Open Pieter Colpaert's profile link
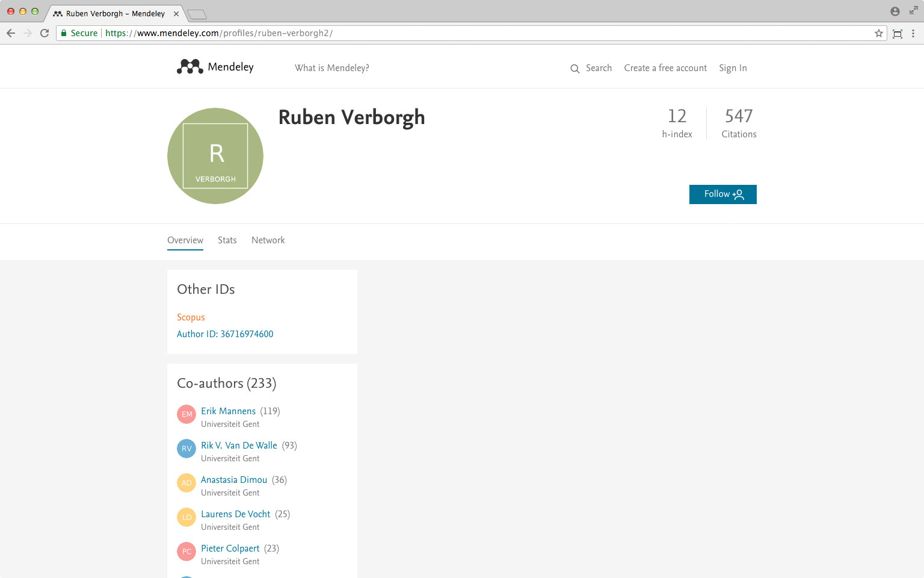The width and height of the screenshot is (924, 578). click(230, 548)
